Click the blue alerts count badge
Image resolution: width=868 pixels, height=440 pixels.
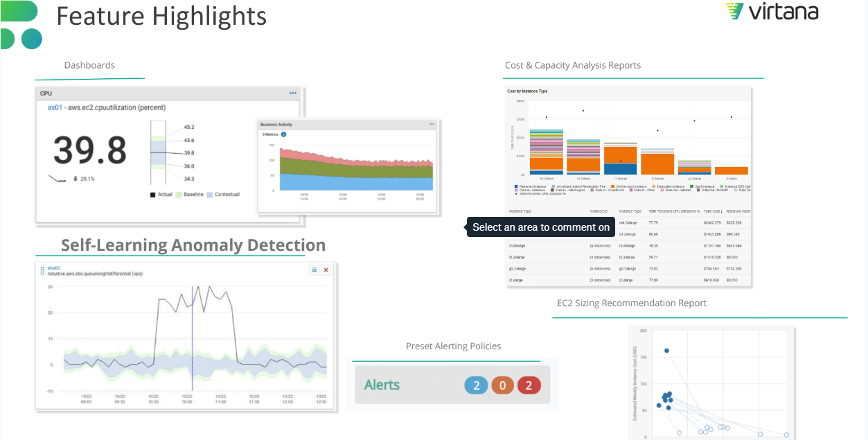click(476, 385)
